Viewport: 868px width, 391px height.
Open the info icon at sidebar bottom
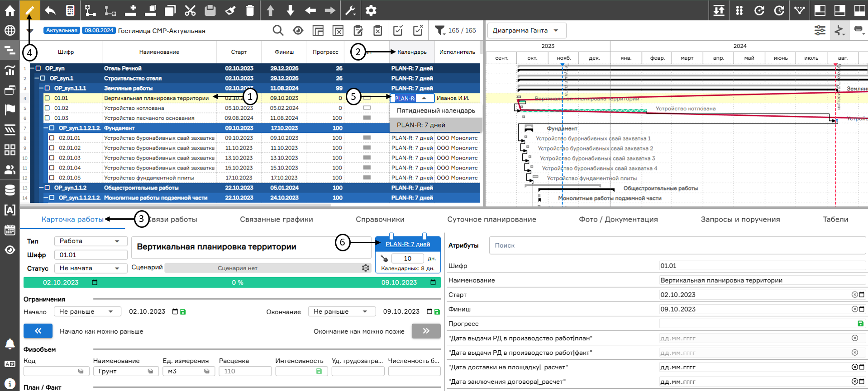click(10, 383)
